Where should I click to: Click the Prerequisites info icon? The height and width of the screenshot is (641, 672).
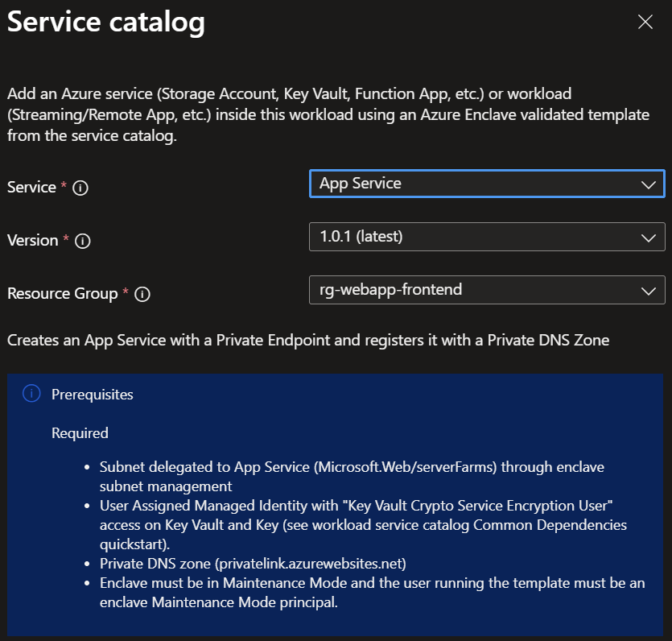[31, 393]
